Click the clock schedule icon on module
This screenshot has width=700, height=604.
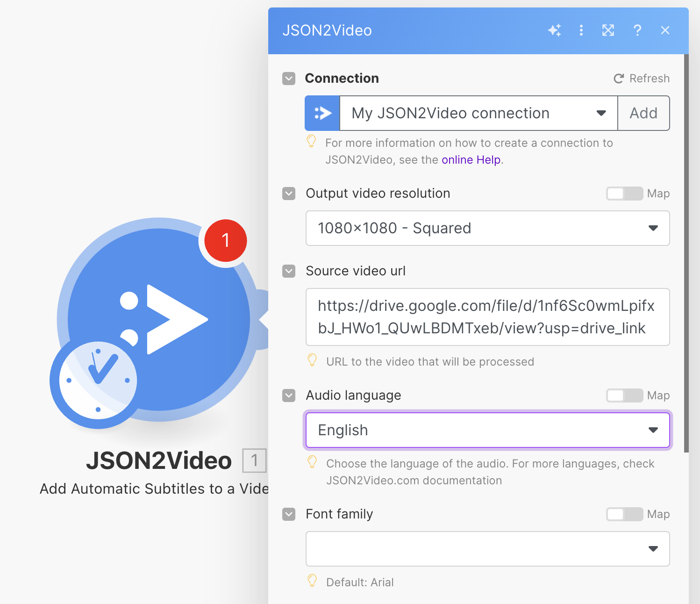(98, 380)
